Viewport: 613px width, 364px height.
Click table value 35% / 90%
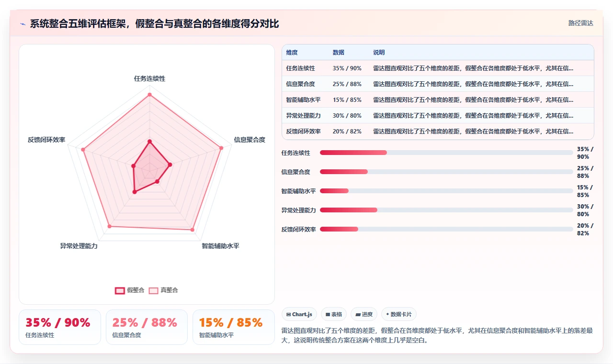[347, 68]
